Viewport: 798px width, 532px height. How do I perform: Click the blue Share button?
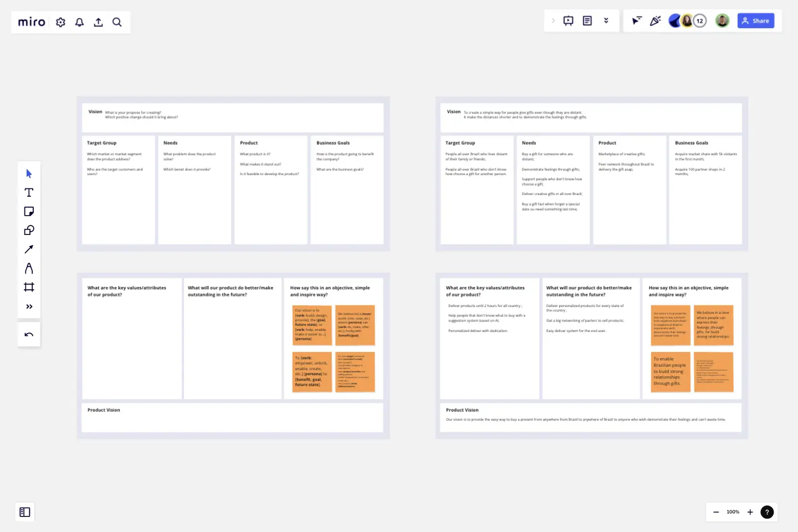(x=756, y=21)
